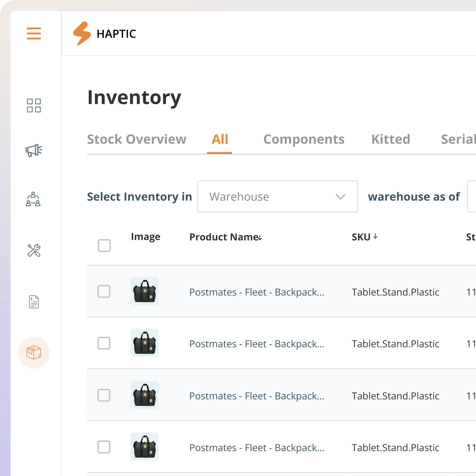Open second row Postmates - Fleet - Backpack link
Viewport: 476px width, 476px height.
click(x=257, y=344)
